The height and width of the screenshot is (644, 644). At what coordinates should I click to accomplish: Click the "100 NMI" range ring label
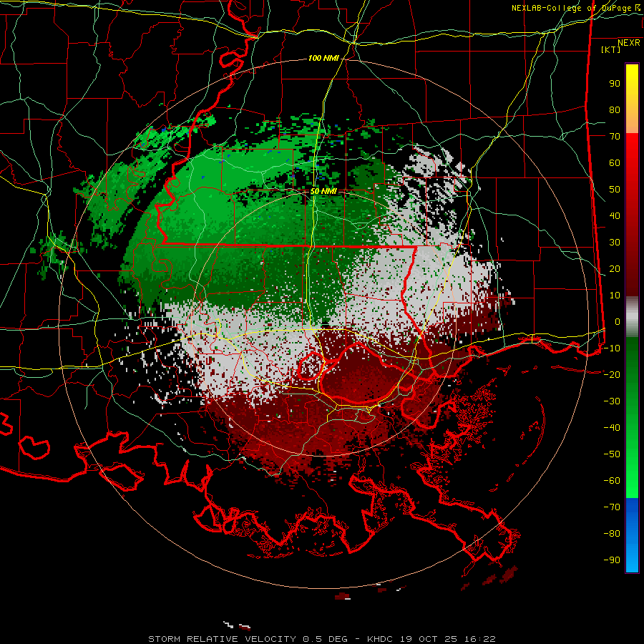coord(323,59)
